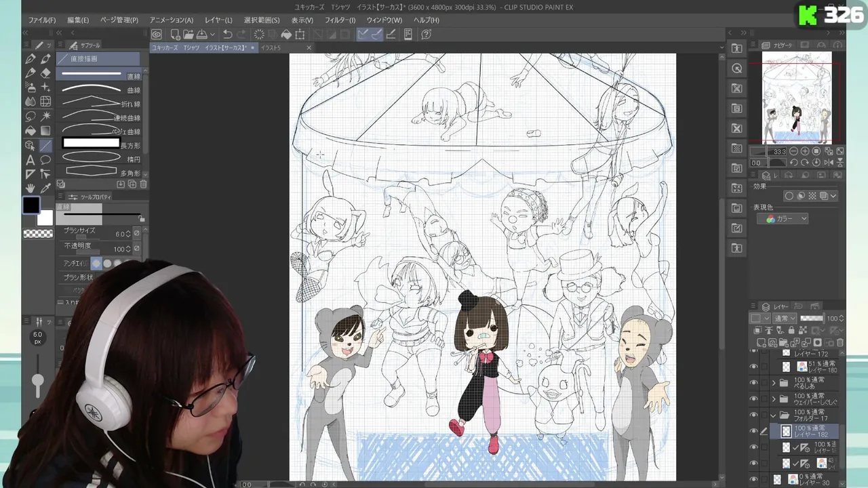Screen dimensions: 868x488
Task: Click the Clip Studio launcher icon
Action: click(157, 35)
